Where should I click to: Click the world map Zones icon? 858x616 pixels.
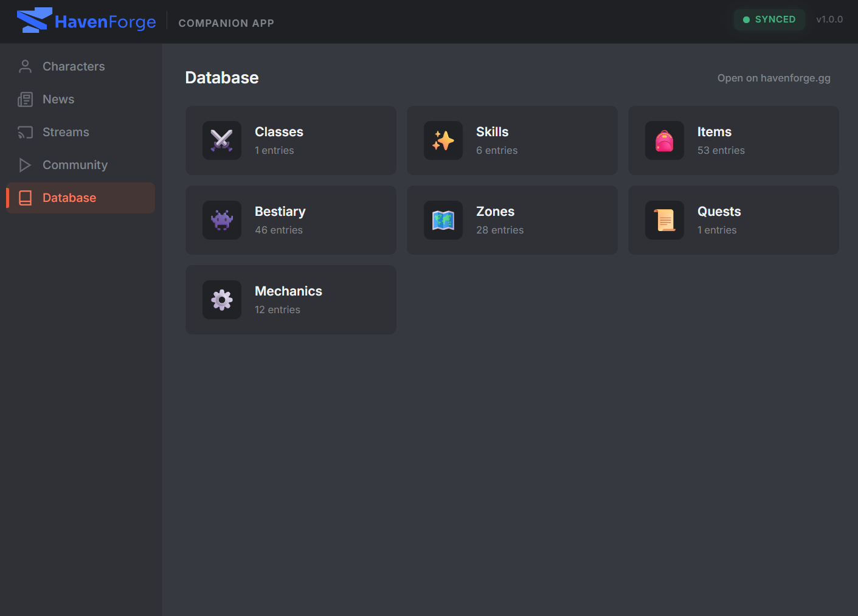443,220
